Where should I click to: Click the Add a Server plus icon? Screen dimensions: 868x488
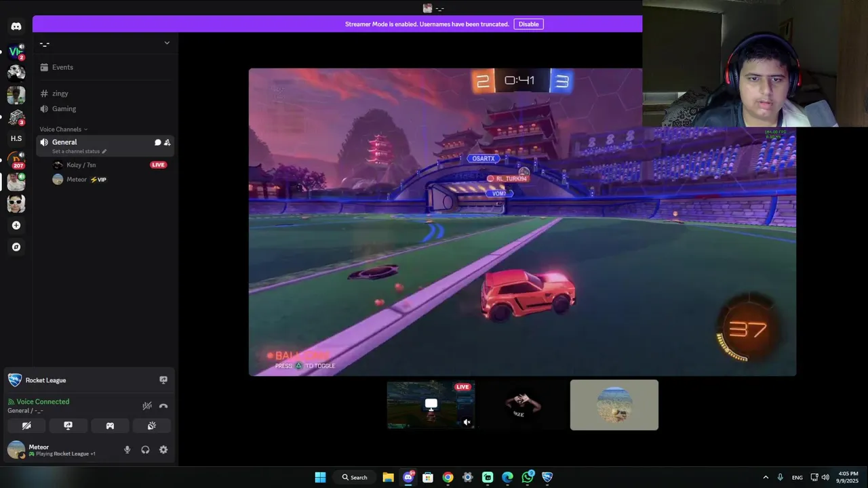tap(16, 225)
